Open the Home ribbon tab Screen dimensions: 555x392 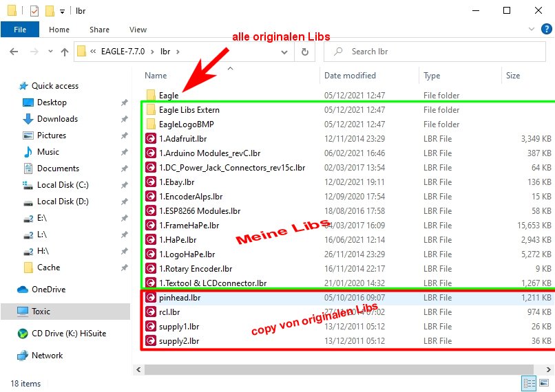point(59,30)
